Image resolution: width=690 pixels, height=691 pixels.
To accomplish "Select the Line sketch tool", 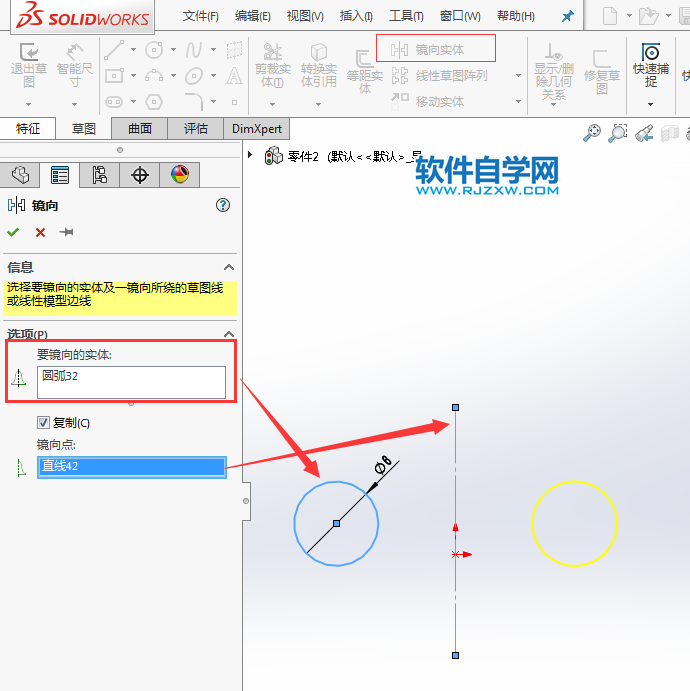I will coord(114,49).
